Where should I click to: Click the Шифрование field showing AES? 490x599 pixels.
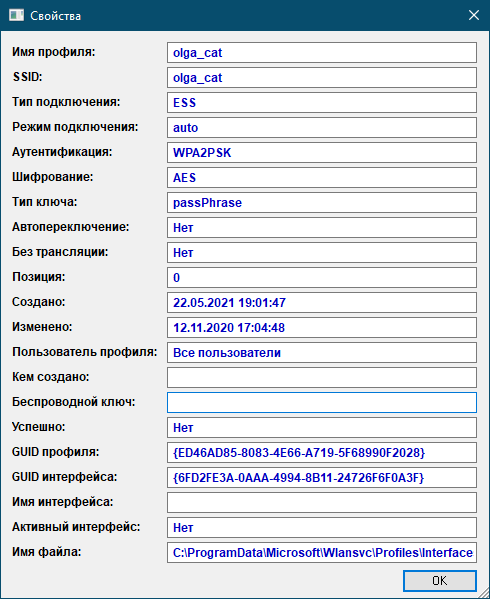tap(322, 178)
